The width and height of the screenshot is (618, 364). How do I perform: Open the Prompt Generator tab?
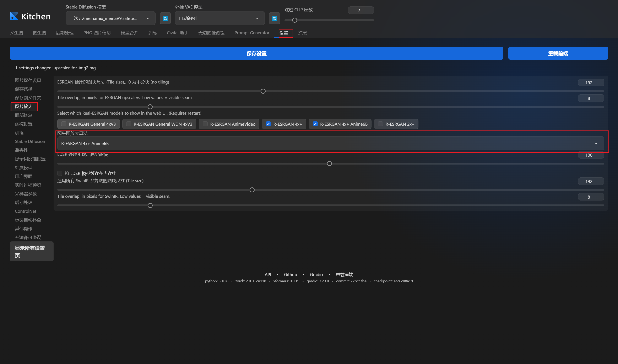[252, 33]
